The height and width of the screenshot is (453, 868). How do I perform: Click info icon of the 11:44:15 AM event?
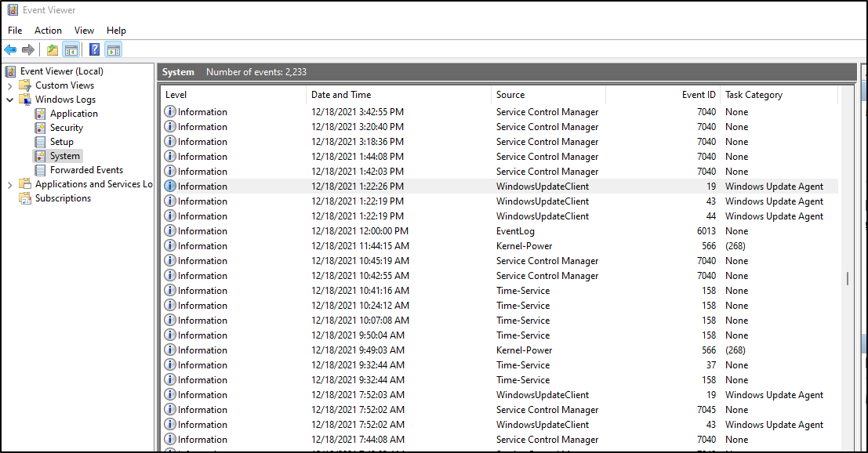point(170,245)
